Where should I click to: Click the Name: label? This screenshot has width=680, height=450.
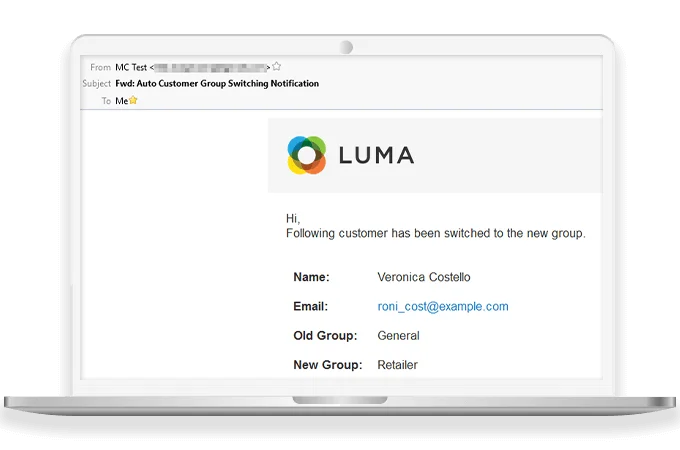311,277
